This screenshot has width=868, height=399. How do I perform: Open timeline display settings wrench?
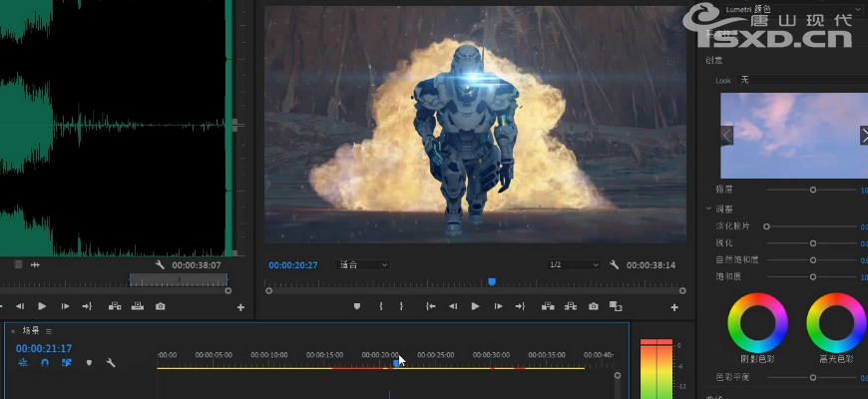click(x=111, y=363)
